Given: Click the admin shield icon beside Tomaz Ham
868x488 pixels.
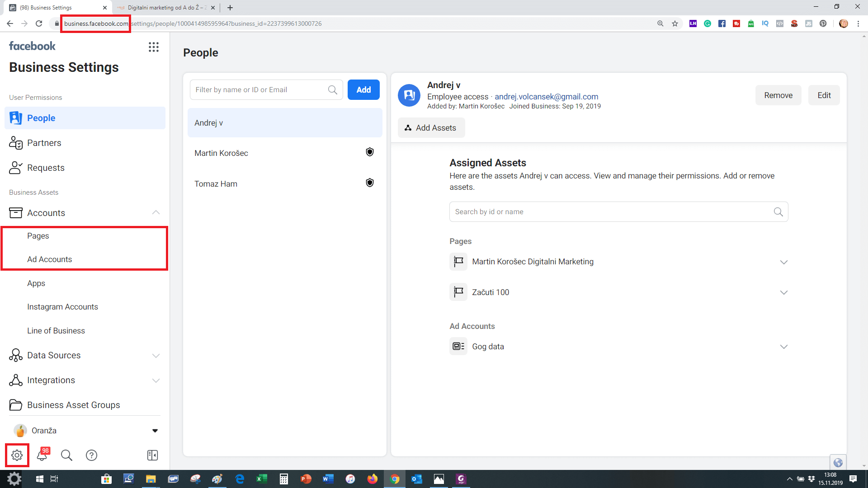Looking at the screenshot, I should tap(369, 183).
